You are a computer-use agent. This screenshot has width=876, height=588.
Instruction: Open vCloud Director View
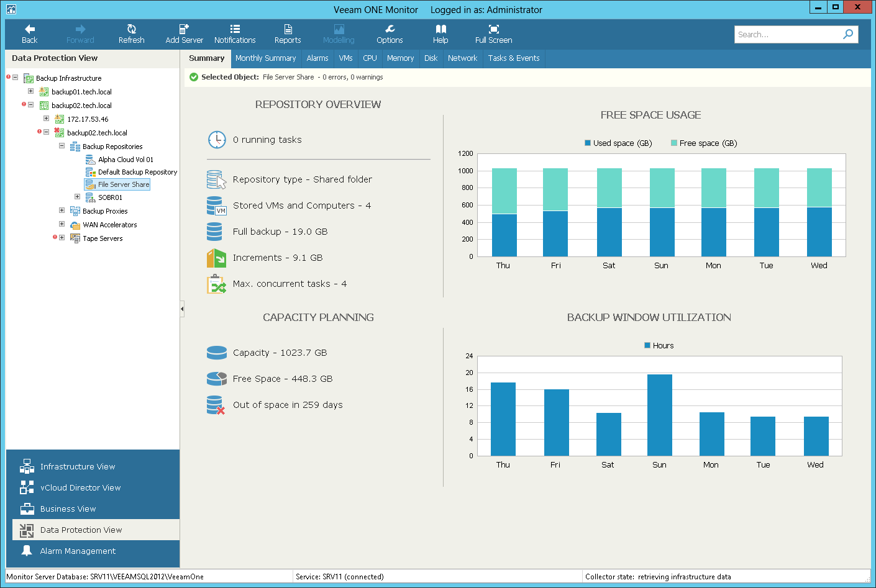pos(80,488)
